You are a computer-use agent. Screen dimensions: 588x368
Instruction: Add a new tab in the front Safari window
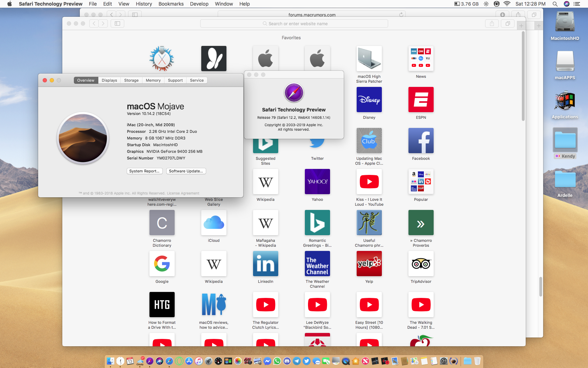pos(521,26)
